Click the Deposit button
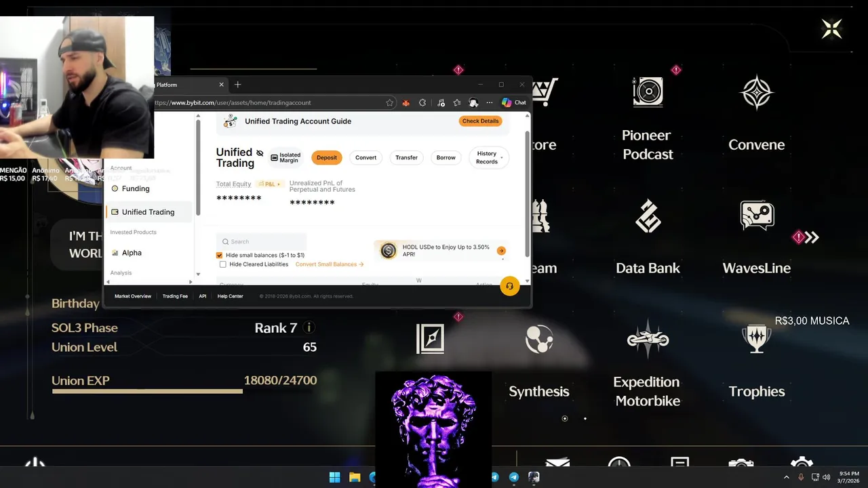This screenshot has width=868, height=488. (x=327, y=157)
